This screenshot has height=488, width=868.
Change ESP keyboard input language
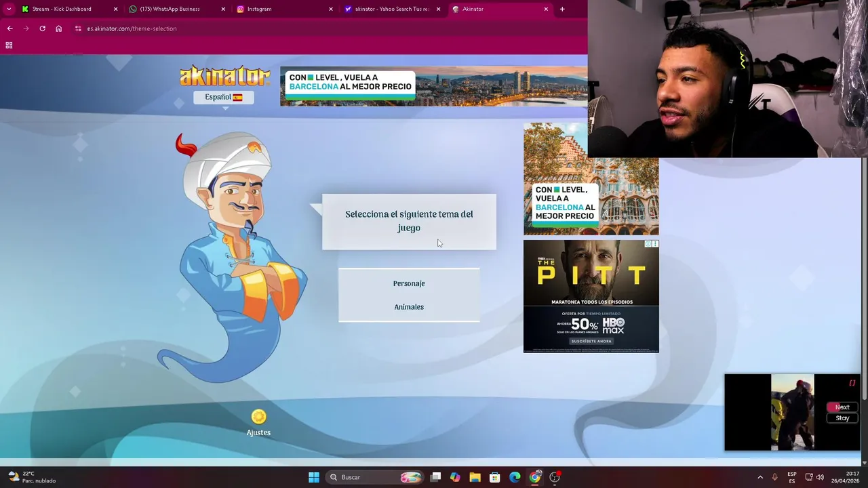point(792,477)
